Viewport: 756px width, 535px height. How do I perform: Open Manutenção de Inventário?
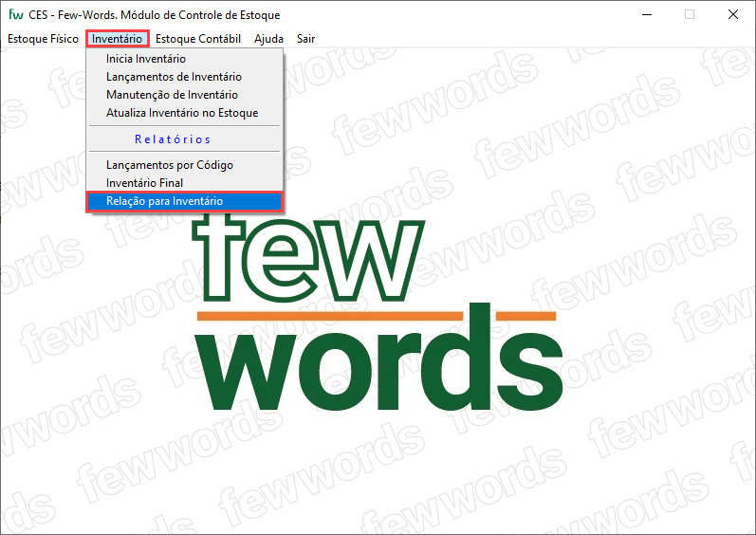click(184, 95)
